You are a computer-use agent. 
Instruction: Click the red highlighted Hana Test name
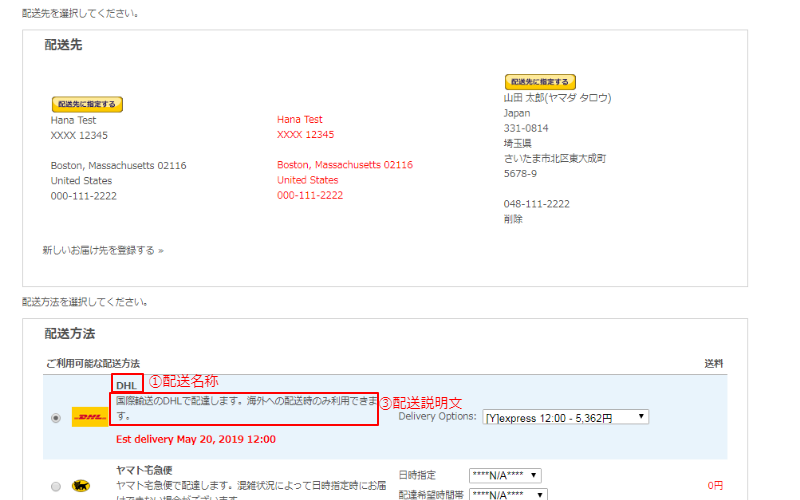(x=300, y=120)
